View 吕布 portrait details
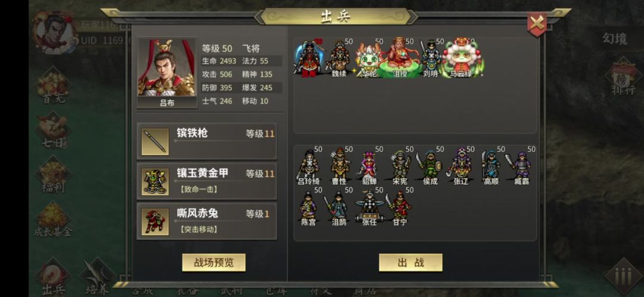Screen dimensions: 644x297 coord(167,73)
